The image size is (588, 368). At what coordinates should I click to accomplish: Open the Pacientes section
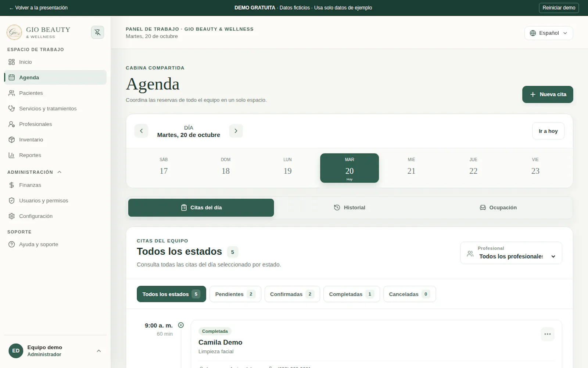click(x=55, y=93)
